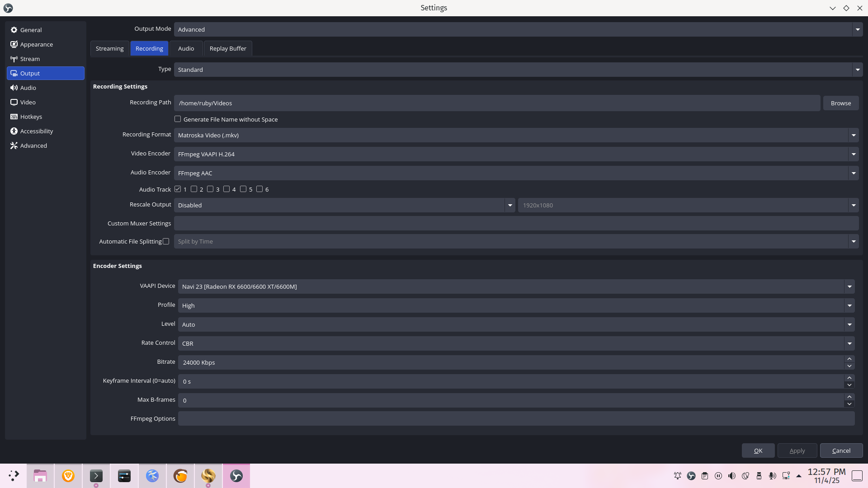Open the Advanced settings section
The image size is (868, 488).
pyautogui.click(x=33, y=145)
